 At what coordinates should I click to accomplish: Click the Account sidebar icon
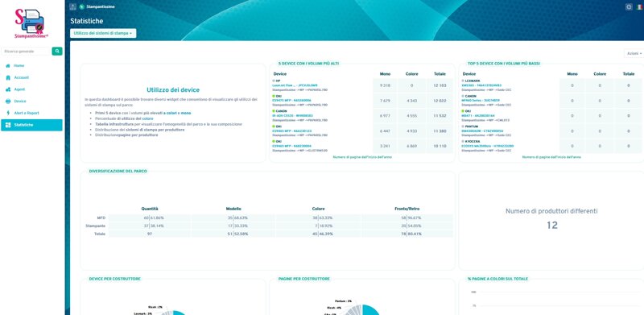coord(8,77)
